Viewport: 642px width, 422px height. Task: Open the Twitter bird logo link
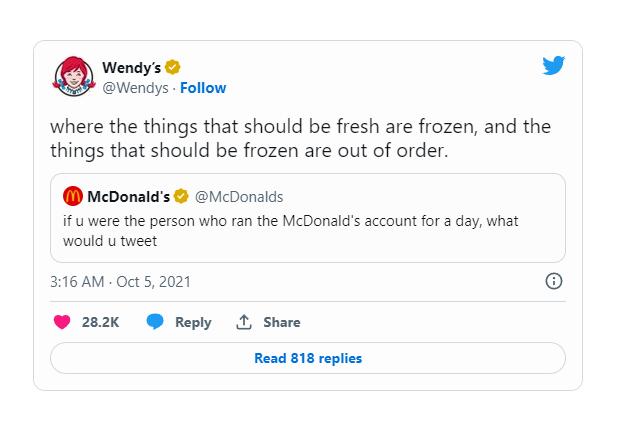click(x=553, y=67)
